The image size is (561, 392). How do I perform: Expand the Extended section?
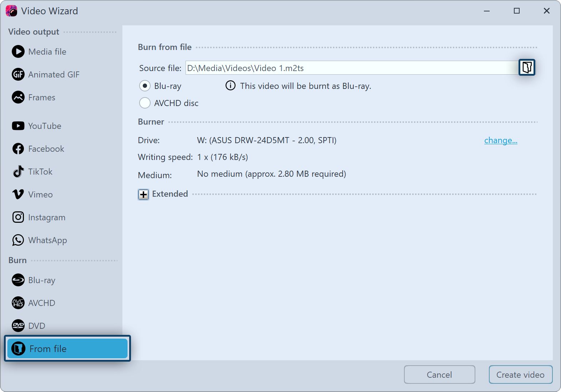click(143, 195)
